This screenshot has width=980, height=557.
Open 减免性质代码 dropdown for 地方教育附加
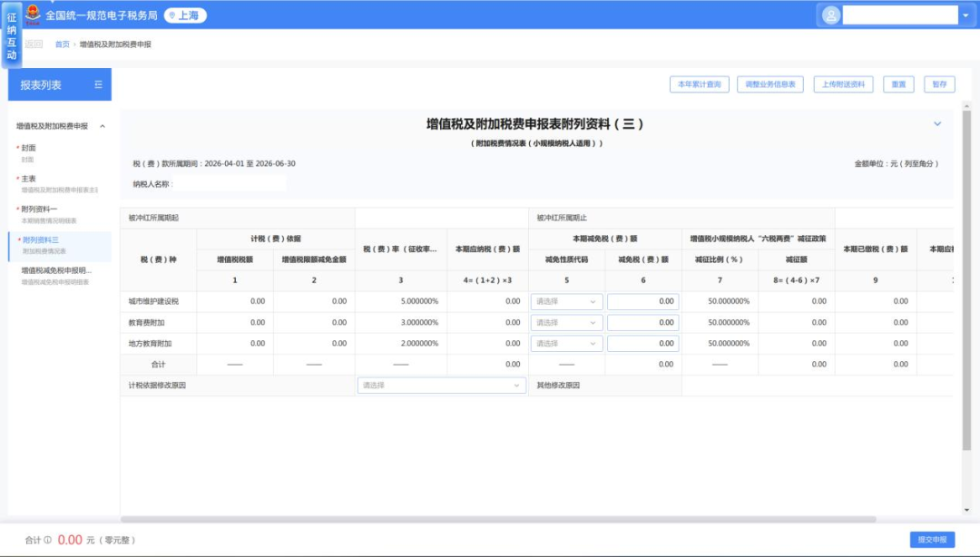(566, 343)
